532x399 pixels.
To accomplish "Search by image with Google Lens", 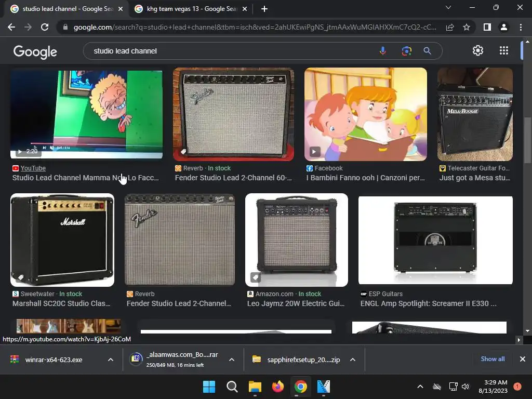I will (406, 51).
